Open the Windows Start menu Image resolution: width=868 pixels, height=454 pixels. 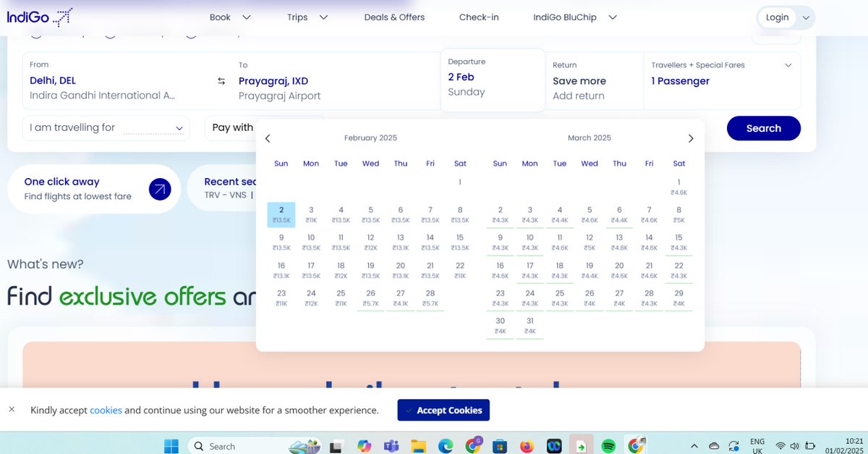(171, 446)
